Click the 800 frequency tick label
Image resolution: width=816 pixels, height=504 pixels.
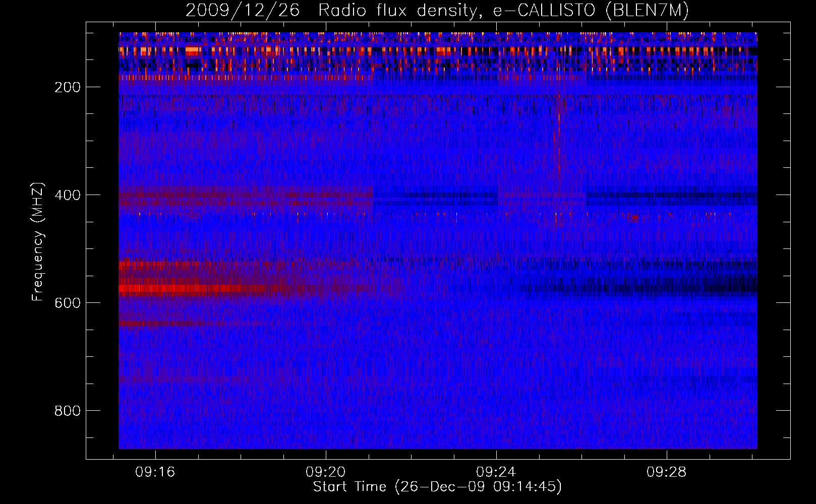coord(68,411)
